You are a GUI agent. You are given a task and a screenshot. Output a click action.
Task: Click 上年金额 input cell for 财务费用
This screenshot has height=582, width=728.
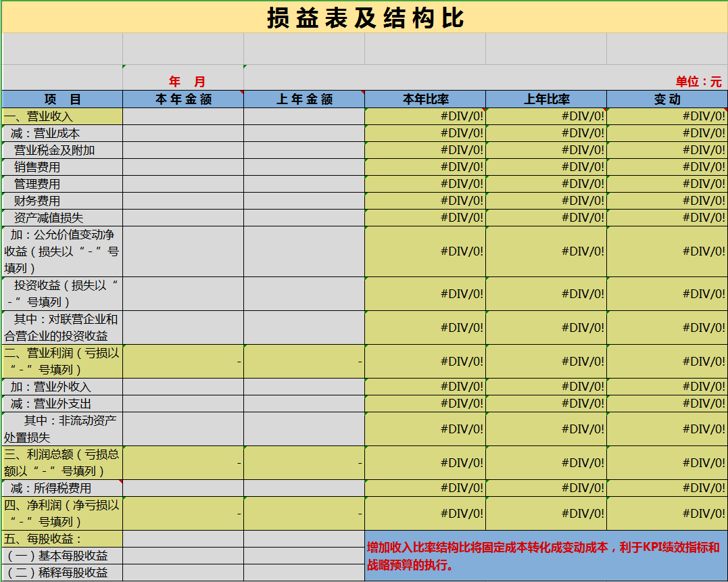tap(304, 201)
